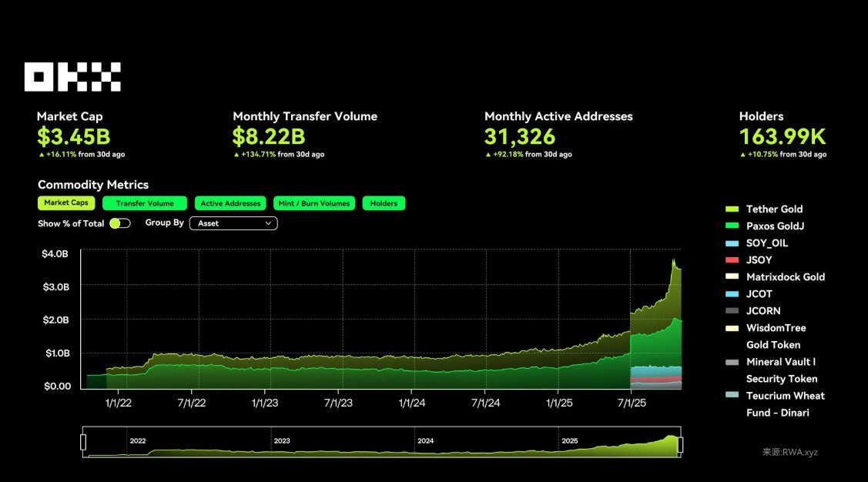The width and height of the screenshot is (868, 482).
Task: Click Teucrium Wheat Fund legend swatch
Action: (x=732, y=395)
